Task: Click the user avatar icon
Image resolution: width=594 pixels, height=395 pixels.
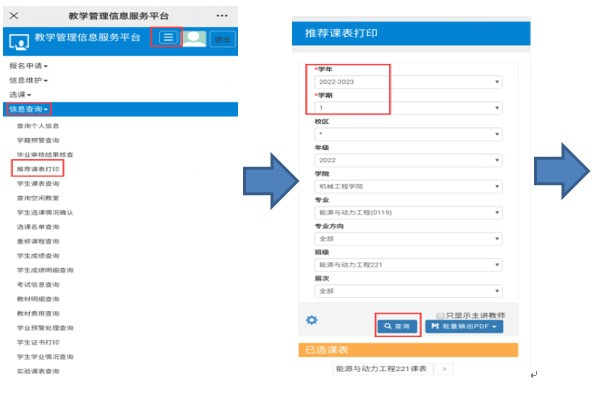Action: pyautogui.click(x=195, y=39)
